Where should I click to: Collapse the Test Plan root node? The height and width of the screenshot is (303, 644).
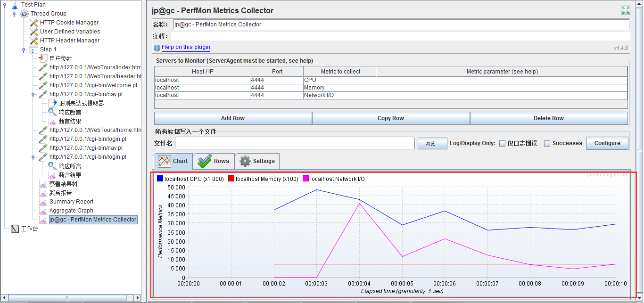click(5, 5)
